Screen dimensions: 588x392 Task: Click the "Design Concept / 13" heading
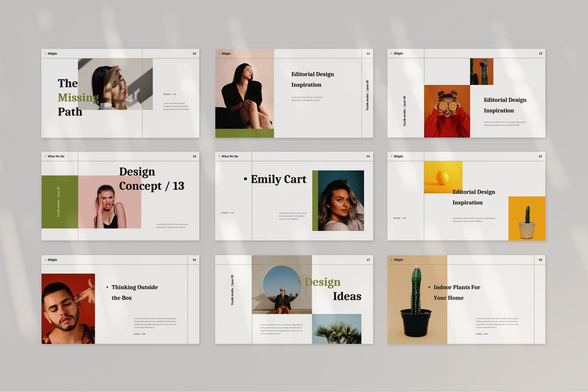(x=152, y=179)
